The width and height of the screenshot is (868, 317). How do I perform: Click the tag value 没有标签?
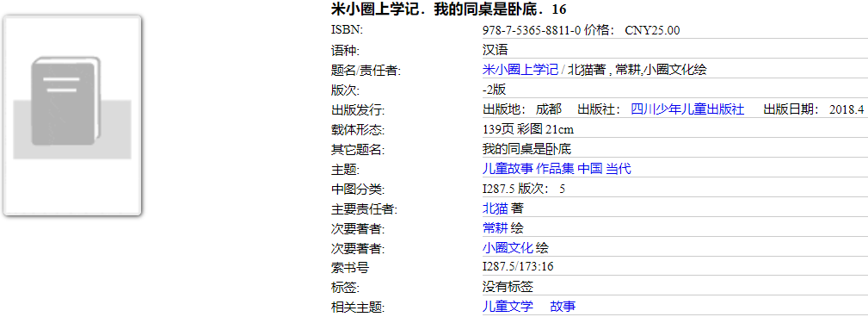[x=508, y=287]
